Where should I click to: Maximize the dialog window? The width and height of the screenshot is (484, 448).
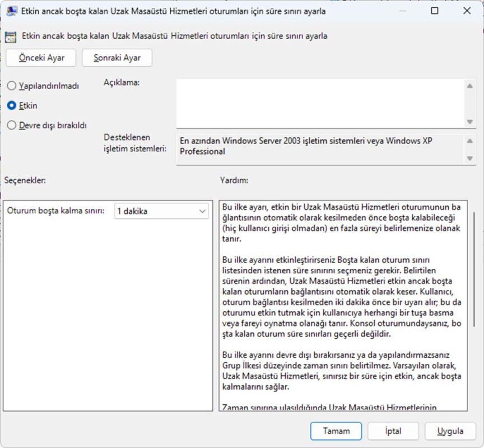tap(434, 11)
